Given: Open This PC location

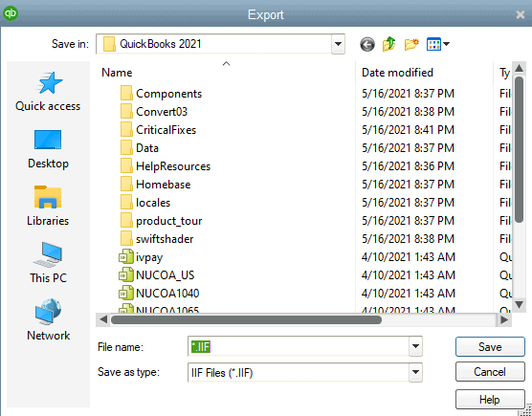Looking at the screenshot, I should [48, 263].
